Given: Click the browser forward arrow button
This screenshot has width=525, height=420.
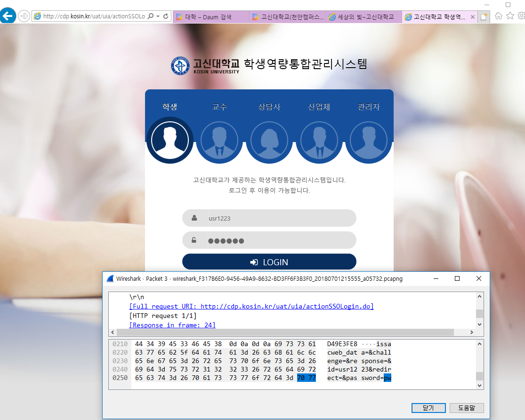Looking at the screenshot, I should pos(24,16).
